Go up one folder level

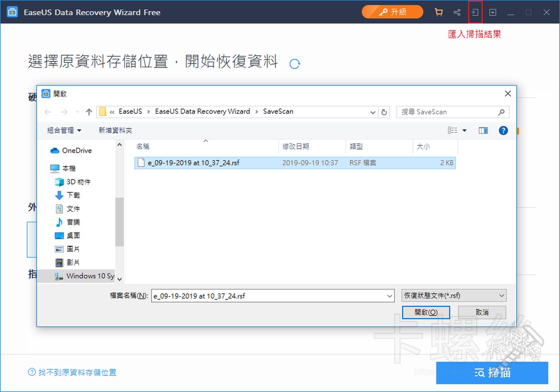coord(89,112)
